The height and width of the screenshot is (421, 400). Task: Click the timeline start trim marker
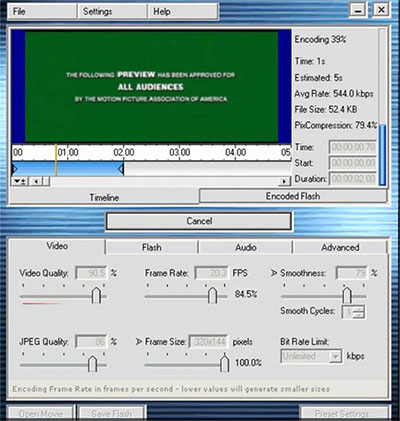tap(14, 169)
